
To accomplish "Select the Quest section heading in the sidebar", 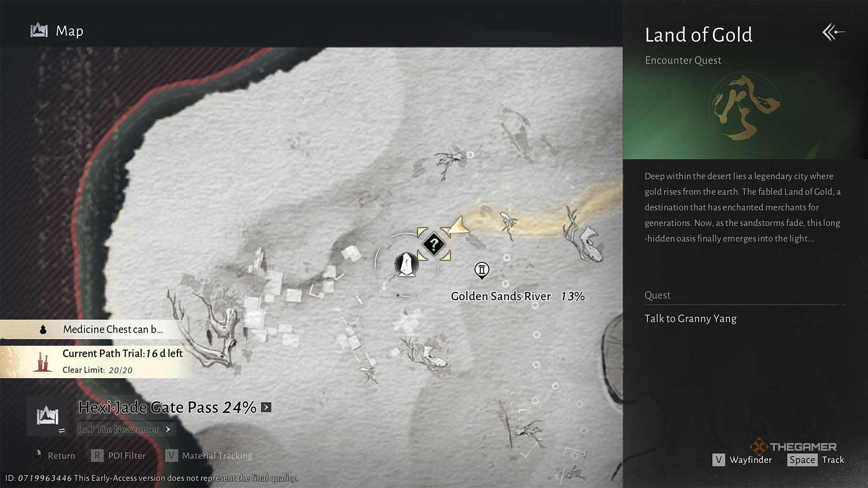I will [657, 295].
